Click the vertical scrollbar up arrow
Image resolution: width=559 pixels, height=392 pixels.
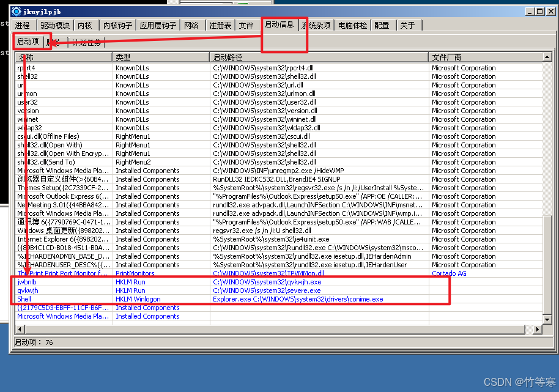547,56
